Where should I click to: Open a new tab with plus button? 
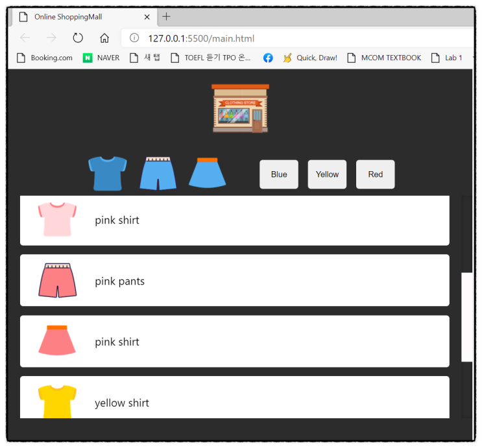[166, 16]
